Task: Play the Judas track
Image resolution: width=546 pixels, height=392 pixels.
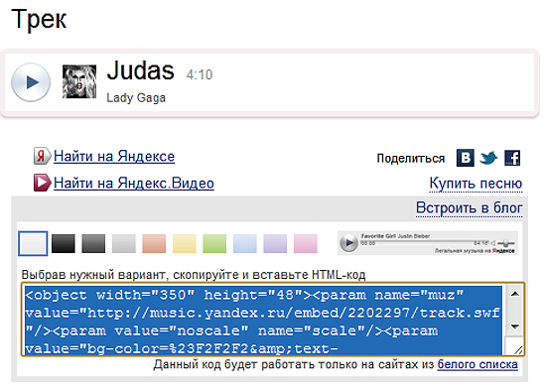Action: coord(31,82)
